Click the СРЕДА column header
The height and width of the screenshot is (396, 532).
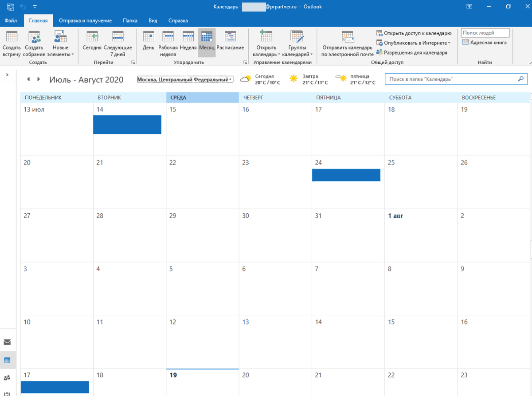coord(203,98)
